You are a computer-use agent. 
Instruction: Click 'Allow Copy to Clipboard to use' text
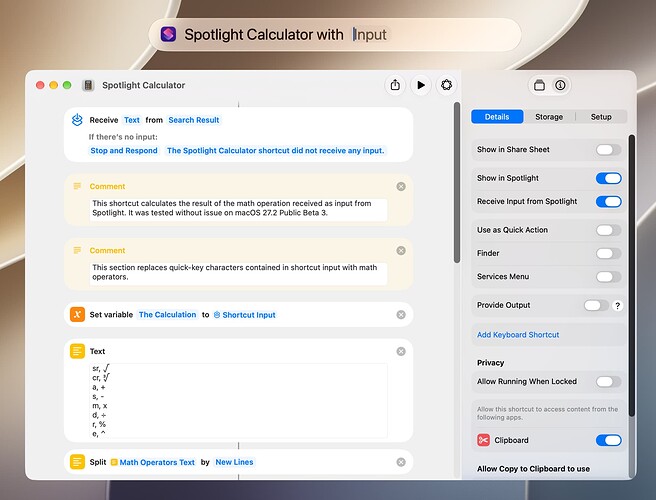point(533,469)
